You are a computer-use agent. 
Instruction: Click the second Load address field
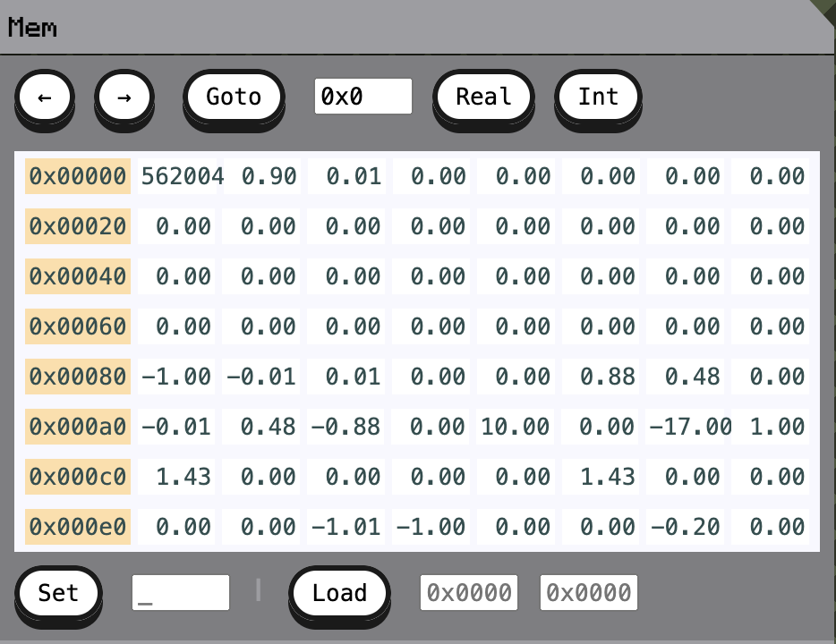pos(588,593)
